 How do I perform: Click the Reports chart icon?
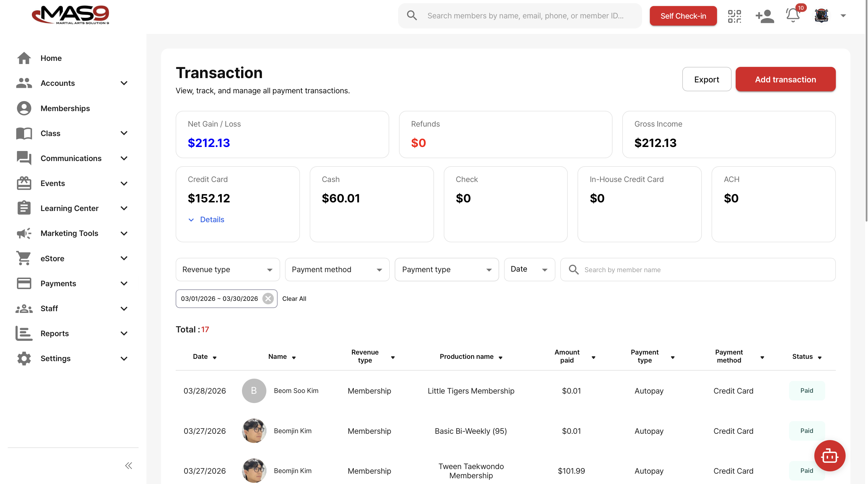tap(24, 333)
